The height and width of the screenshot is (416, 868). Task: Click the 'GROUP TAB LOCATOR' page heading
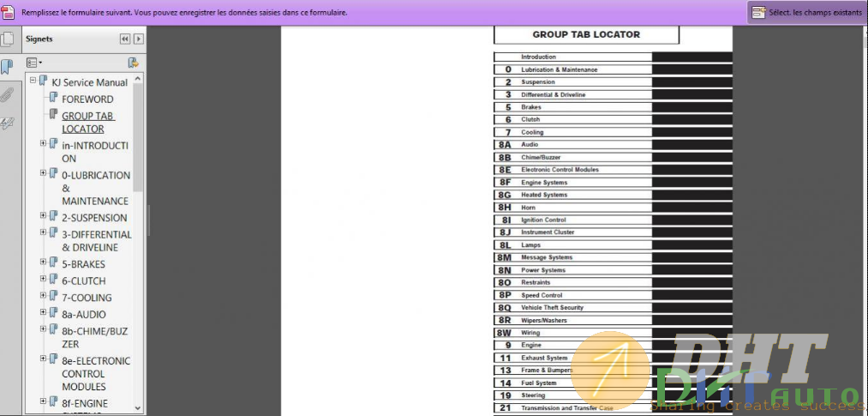[586, 34]
